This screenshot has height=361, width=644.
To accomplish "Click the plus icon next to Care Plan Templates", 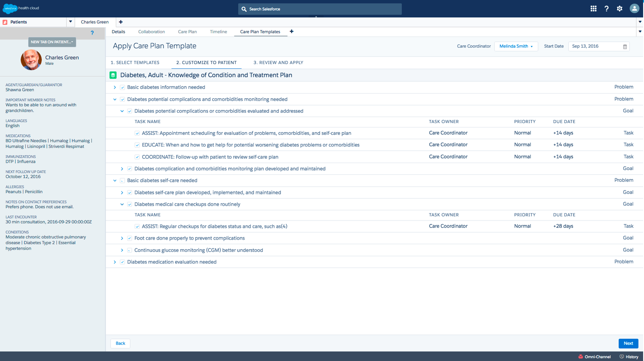I will (291, 31).
